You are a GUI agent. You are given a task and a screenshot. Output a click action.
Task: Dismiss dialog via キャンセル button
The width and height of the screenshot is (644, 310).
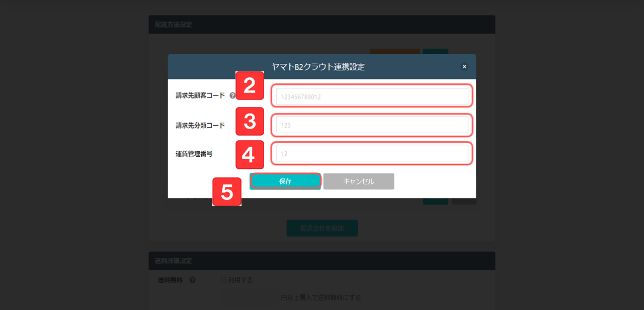(x=359, y=181)
